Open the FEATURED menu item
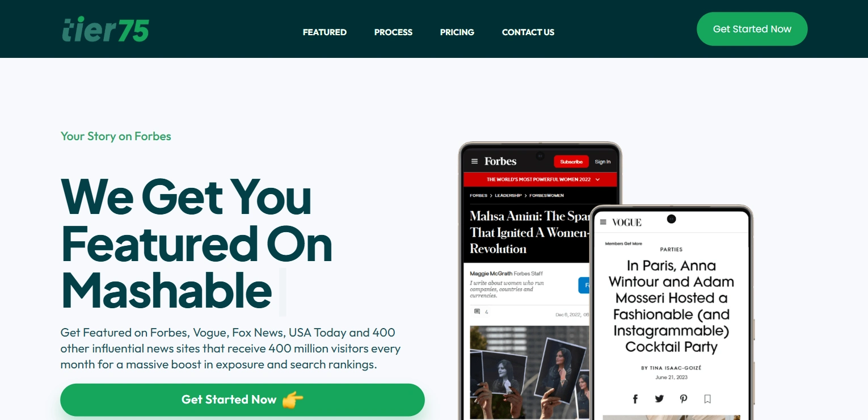 (325, 32)
